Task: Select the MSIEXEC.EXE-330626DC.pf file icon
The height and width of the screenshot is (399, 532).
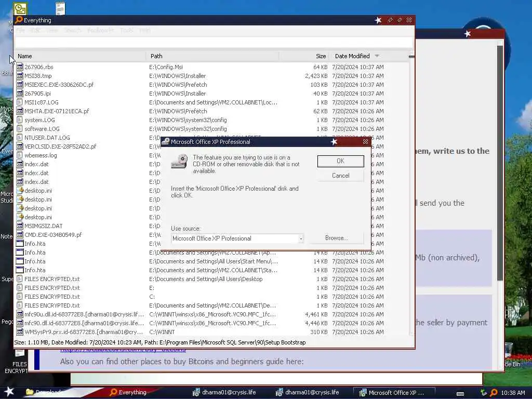Action: [x=20, y=85]
